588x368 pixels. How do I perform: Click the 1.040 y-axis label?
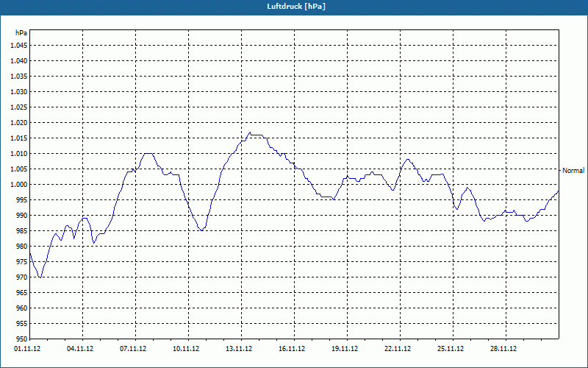pos(19,61)
